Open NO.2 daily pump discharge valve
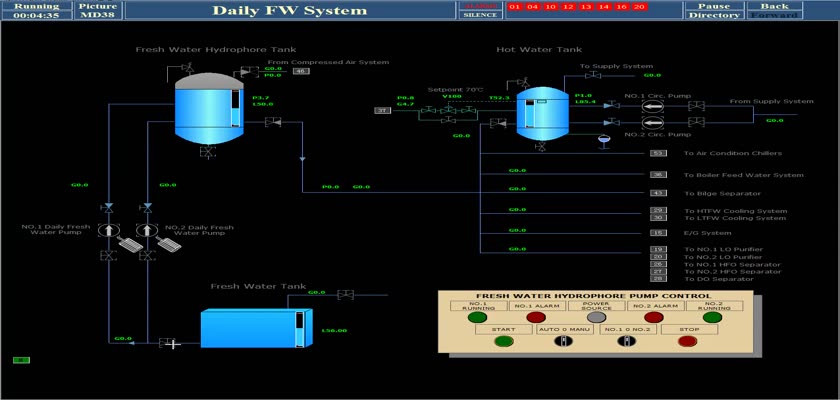The image size is (840, 400). click(x=146, y=207)
